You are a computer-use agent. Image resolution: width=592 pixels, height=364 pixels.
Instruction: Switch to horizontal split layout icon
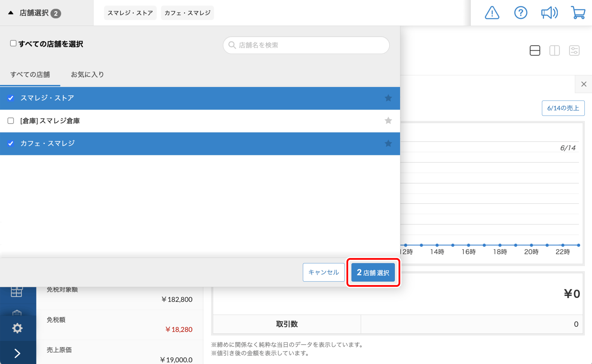[535, 51]
